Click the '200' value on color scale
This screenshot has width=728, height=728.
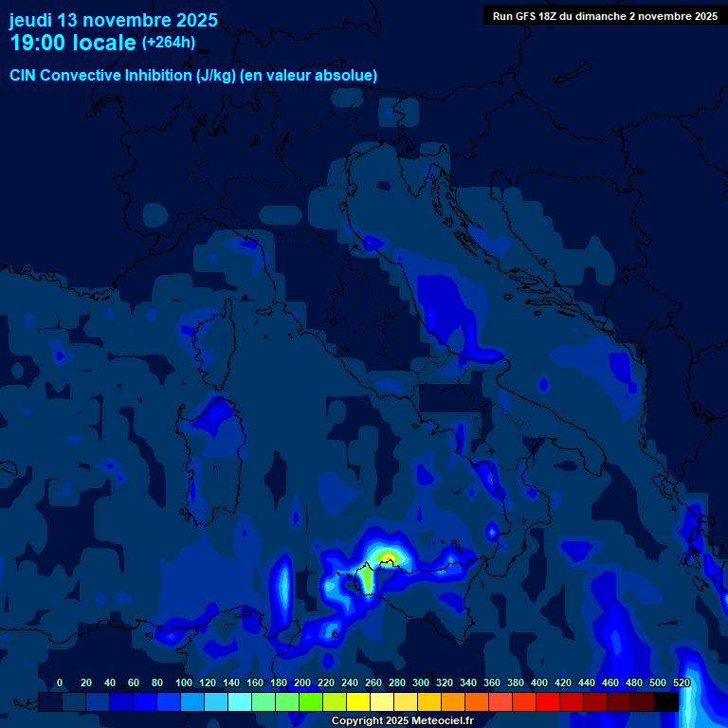(x=302, y=682)
